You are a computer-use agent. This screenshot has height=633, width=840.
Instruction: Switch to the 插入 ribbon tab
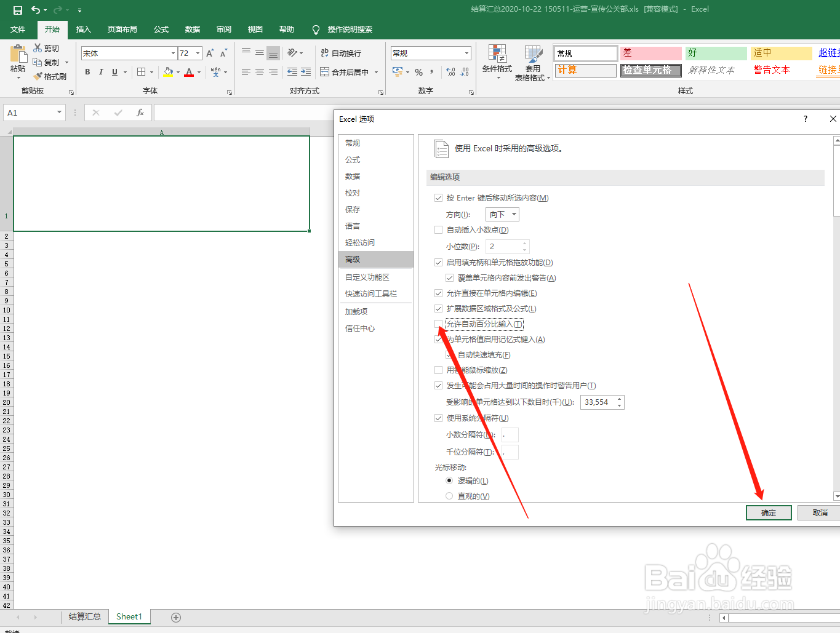83,30
